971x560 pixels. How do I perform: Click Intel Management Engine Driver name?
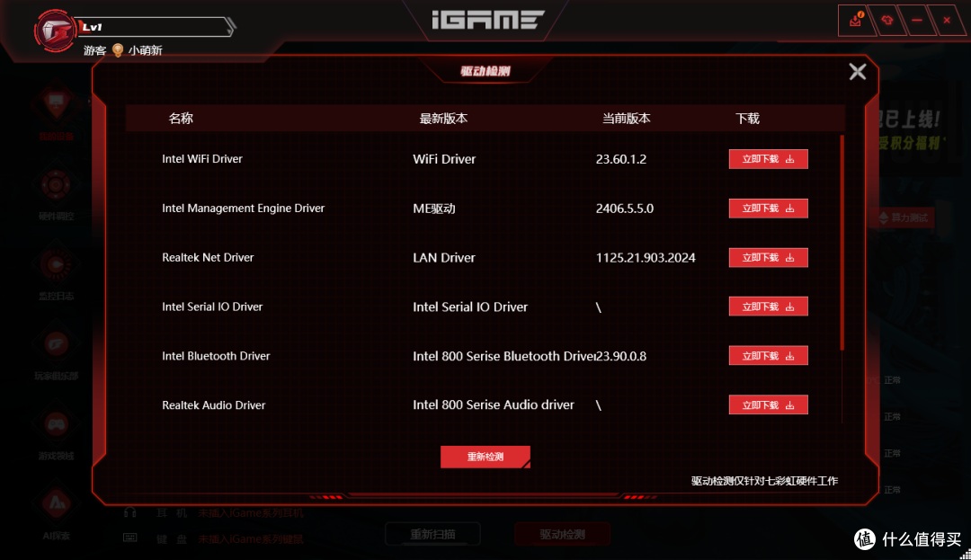click(x=243, y=209)
